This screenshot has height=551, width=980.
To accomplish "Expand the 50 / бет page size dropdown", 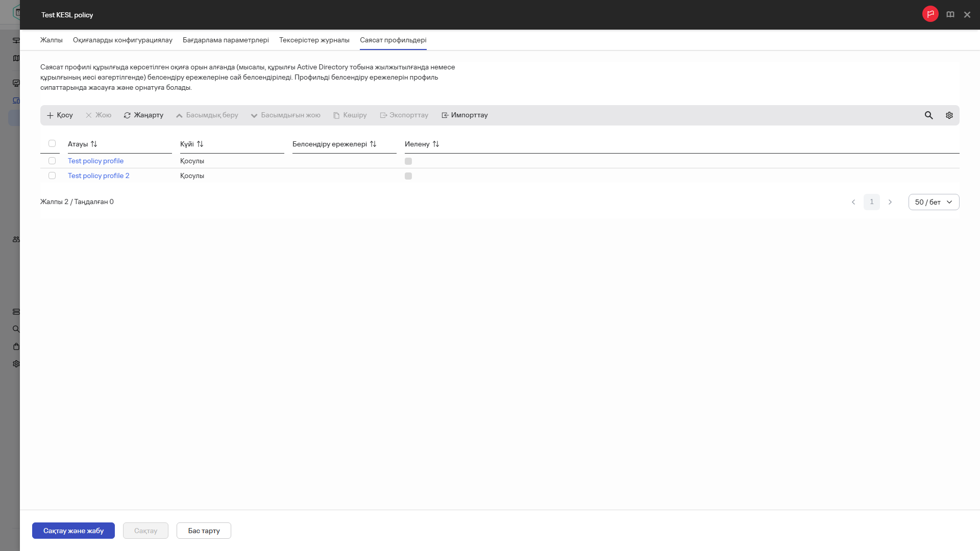I will point(933,202).
